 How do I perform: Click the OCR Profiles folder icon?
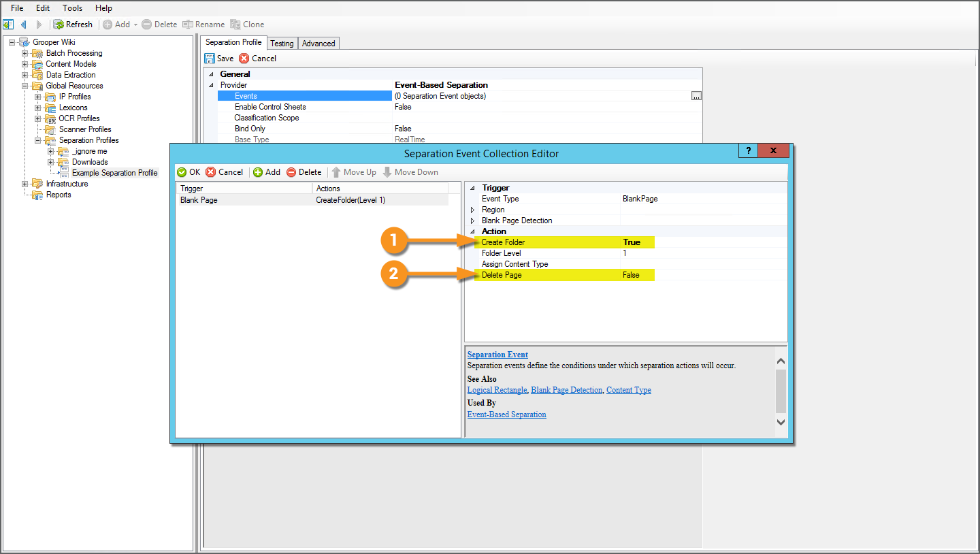50,118
